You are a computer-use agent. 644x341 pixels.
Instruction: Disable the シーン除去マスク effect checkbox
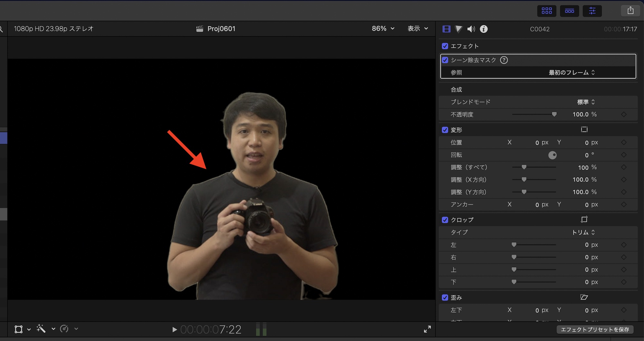tap(445, 60)
